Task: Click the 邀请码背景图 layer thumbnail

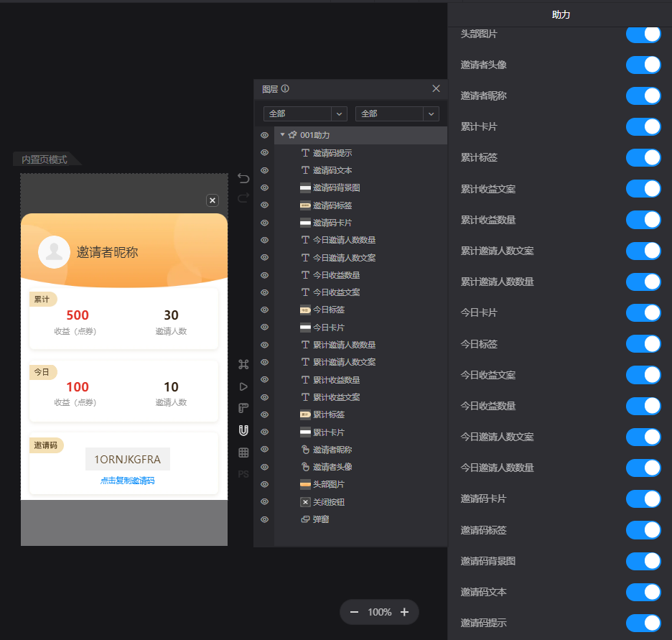Action: coord(305,187)
